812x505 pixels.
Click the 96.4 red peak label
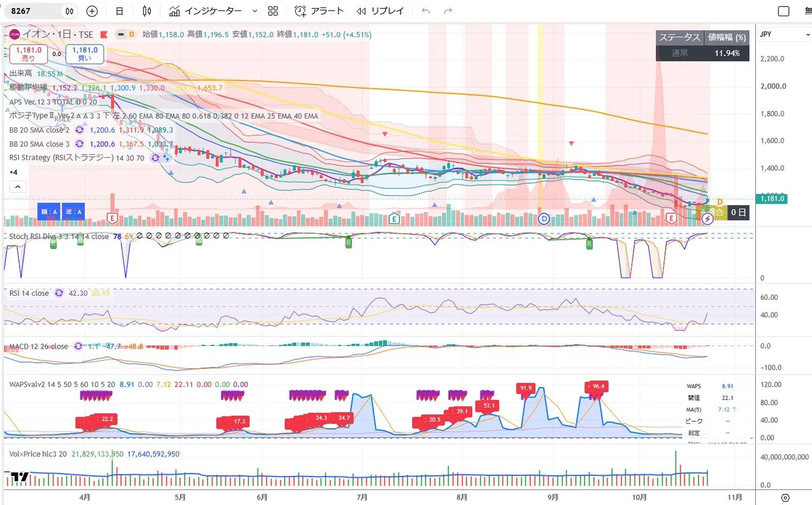(x=597, y=387)
